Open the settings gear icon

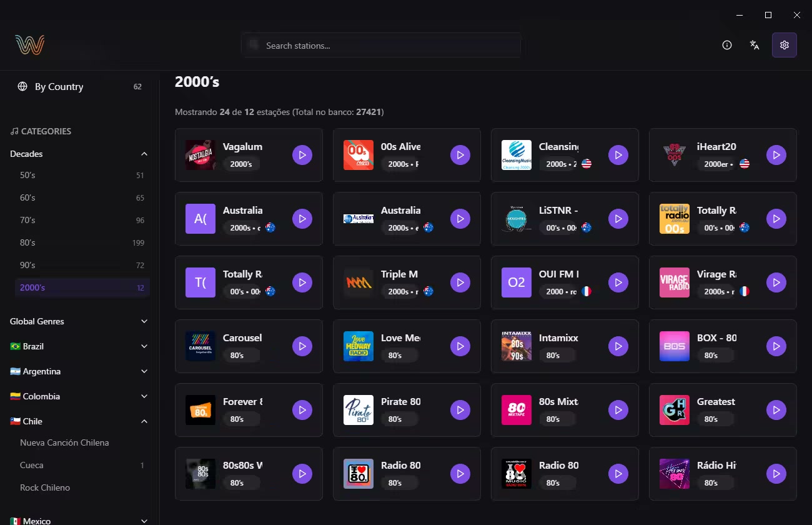[785, 45]
